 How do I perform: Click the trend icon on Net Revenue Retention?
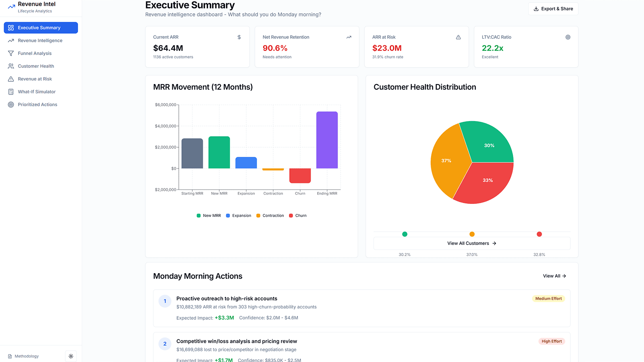349,37
